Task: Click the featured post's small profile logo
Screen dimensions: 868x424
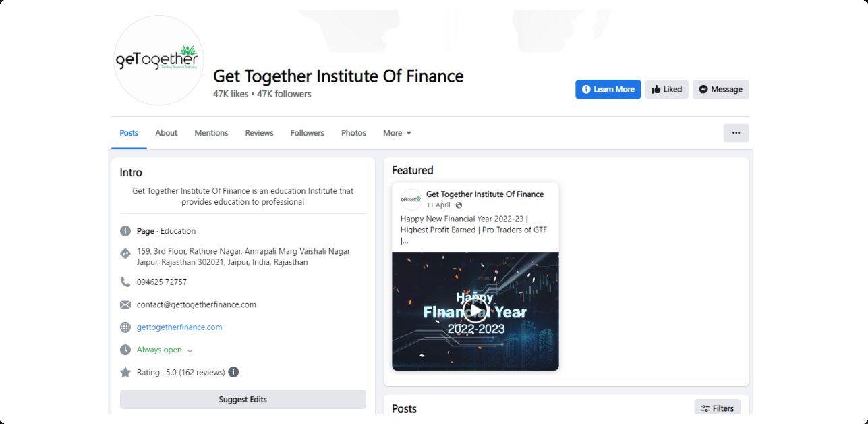Action: tap(411, 199)
